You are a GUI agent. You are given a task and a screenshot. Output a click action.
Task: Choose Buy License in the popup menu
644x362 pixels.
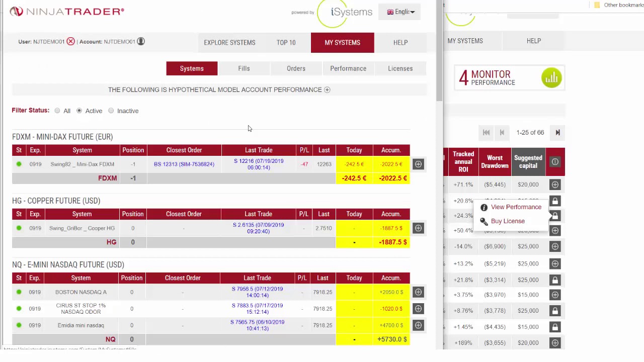click(508, 221)
